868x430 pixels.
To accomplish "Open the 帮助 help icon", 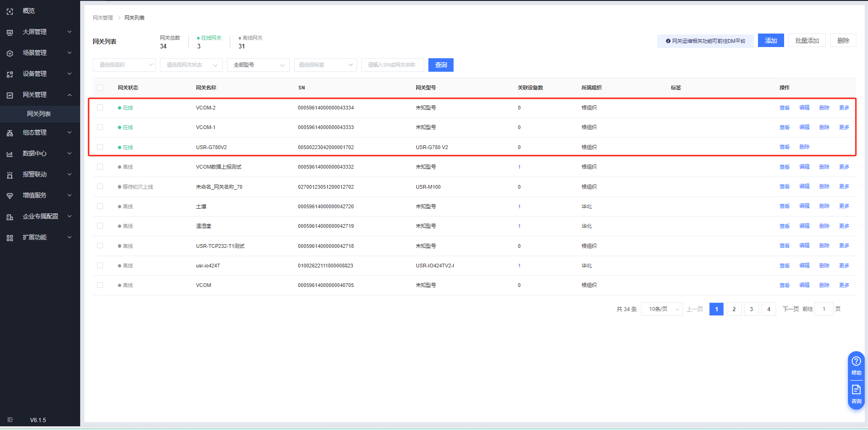I will (856, 362).
